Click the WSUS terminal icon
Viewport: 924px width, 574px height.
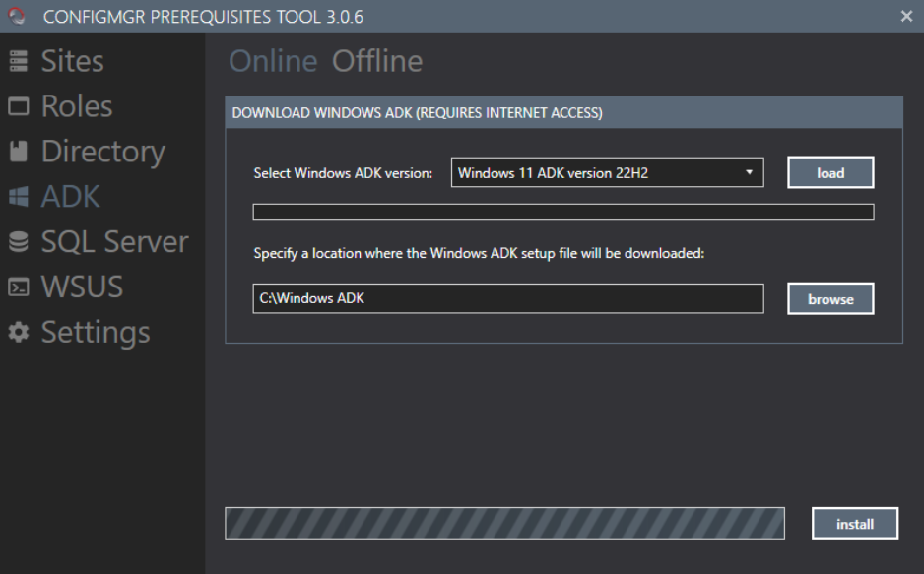[19, 287]
